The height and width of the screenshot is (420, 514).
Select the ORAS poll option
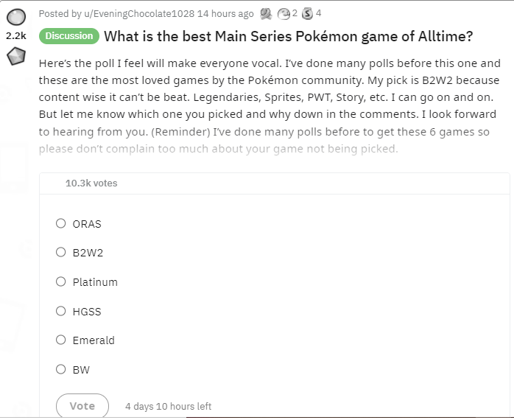(61, 223)
